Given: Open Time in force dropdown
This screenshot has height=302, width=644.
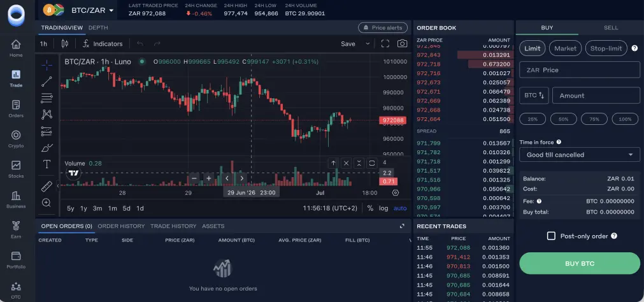Looking at the screenshot, I should [580, 154].
